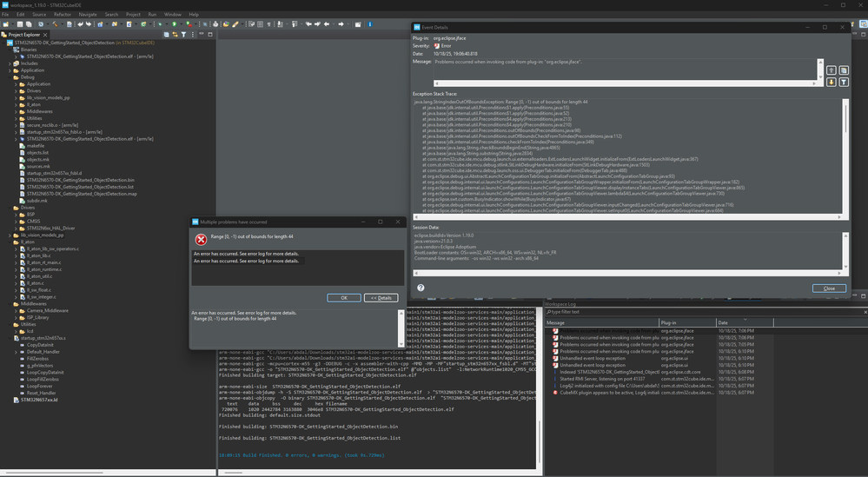Expand ll_aton_runtime.c in tree
Viewport: 868px width, 477px height.
(x=16, y=269)
